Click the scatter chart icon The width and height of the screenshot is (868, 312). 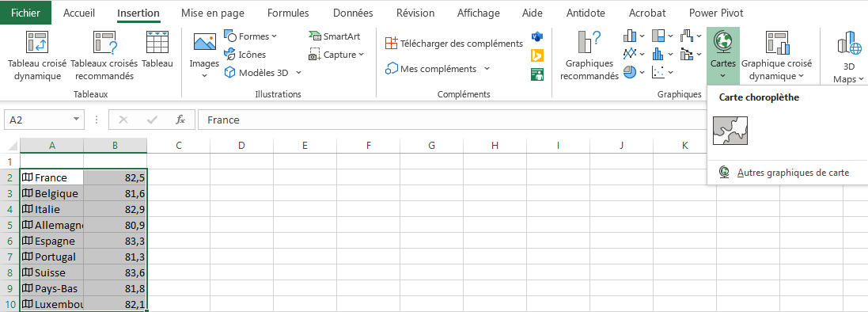[x=659, y=72]
